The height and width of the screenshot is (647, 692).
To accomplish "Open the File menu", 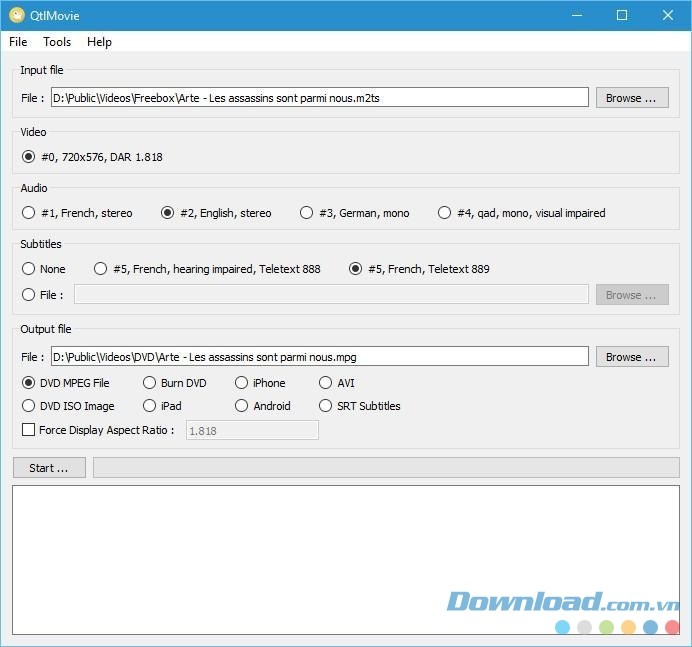I will click(x=18, y=42).
